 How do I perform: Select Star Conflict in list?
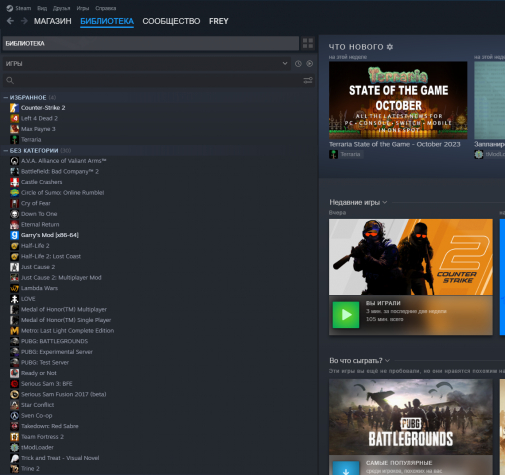click(37, 405)
